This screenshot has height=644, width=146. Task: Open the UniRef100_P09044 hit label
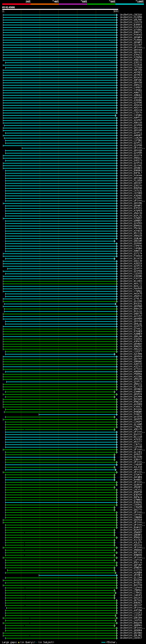131,175
